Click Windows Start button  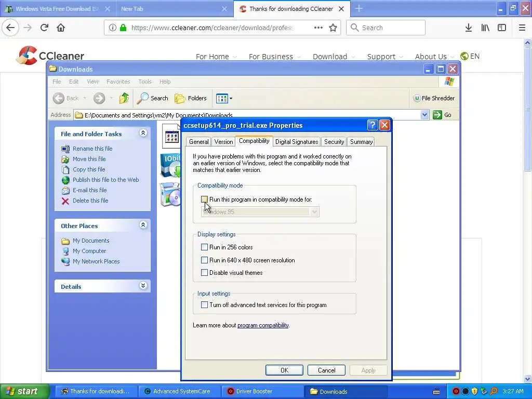[24, 391]
